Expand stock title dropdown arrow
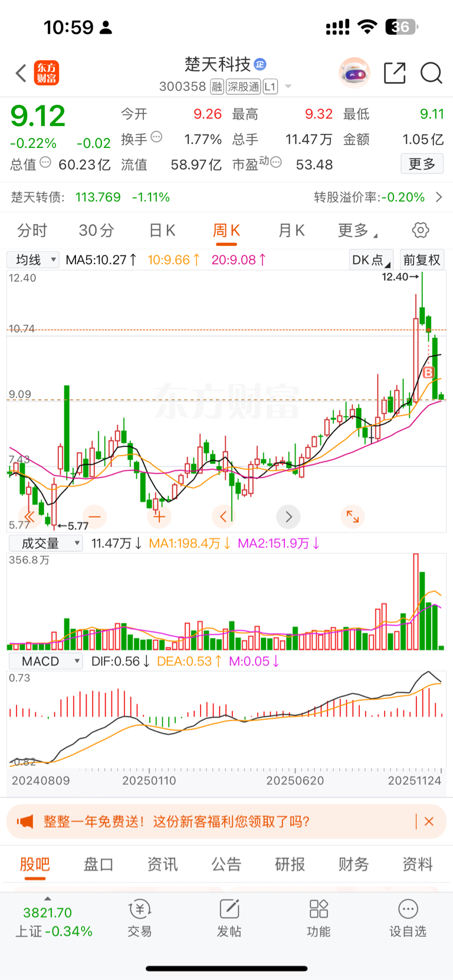Image resolution: width=453 pixels, height=980 pixels. point(288,87)
